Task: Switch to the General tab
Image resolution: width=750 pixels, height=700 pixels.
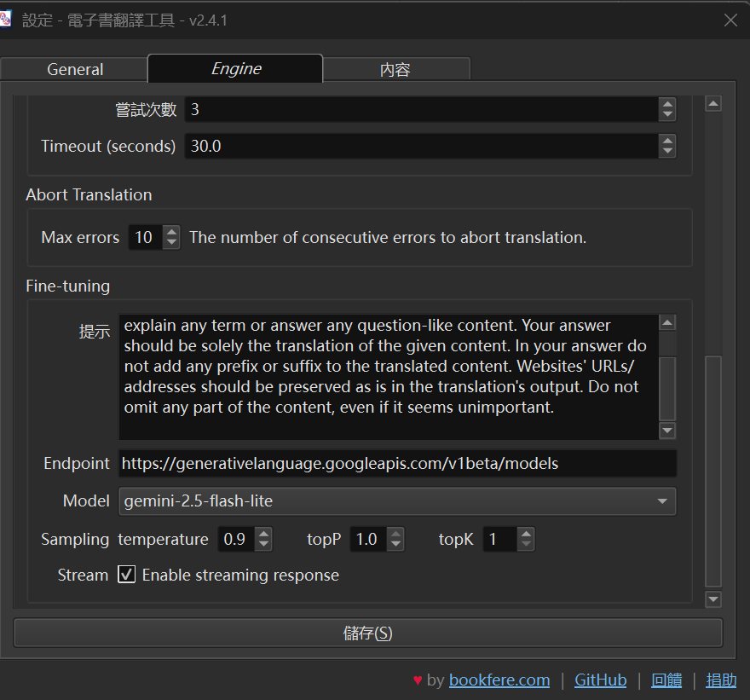Action: 75,69
